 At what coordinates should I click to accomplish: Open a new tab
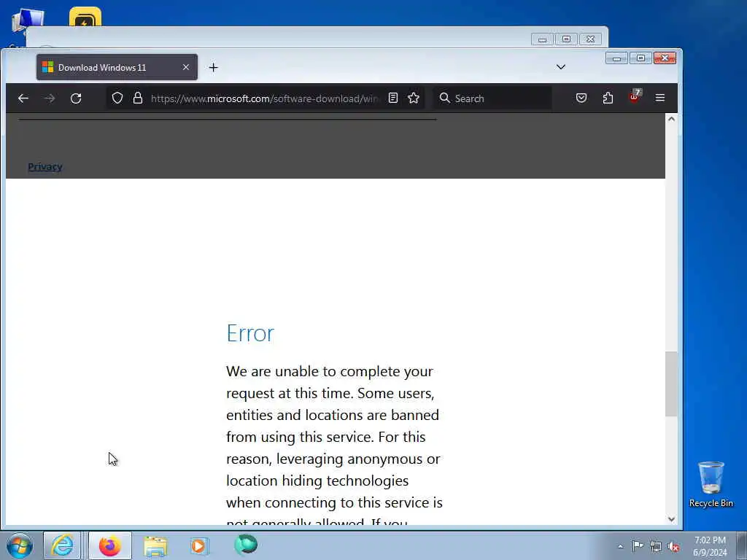(214, 68)
